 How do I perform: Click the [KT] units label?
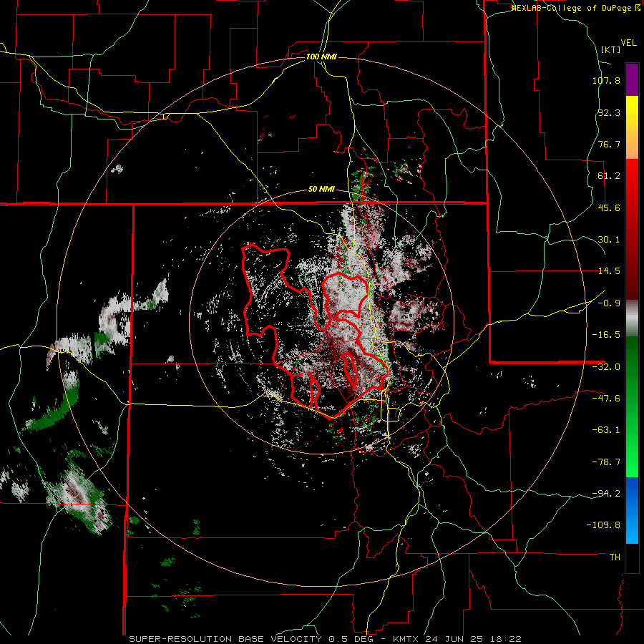point(610,49)
